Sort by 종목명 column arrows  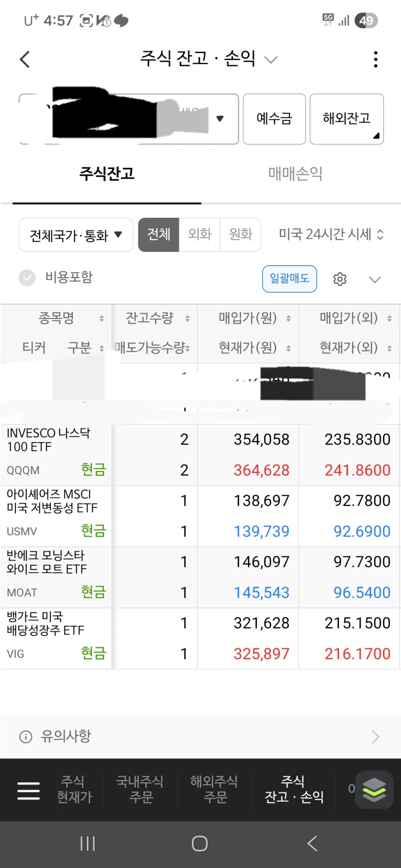click(101, 319)
